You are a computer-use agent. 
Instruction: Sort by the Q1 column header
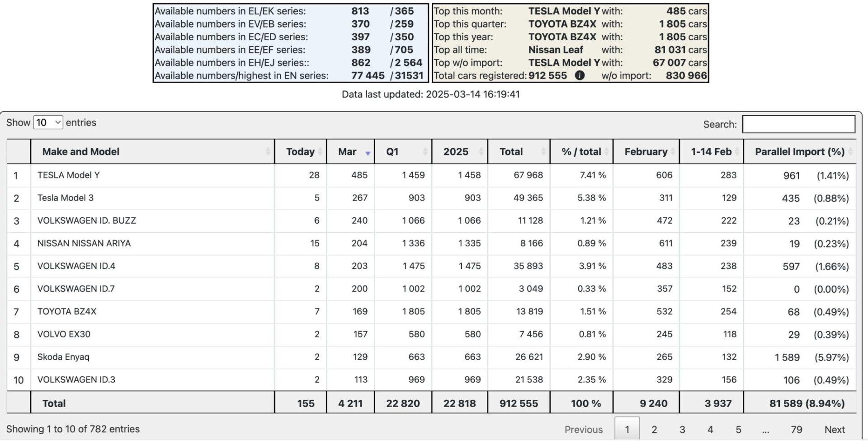(392, 152)
